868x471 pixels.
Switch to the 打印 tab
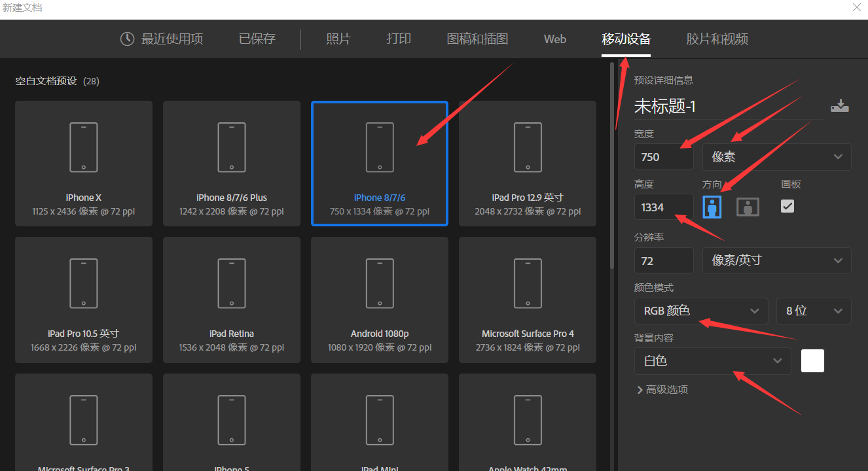point(399,39)
